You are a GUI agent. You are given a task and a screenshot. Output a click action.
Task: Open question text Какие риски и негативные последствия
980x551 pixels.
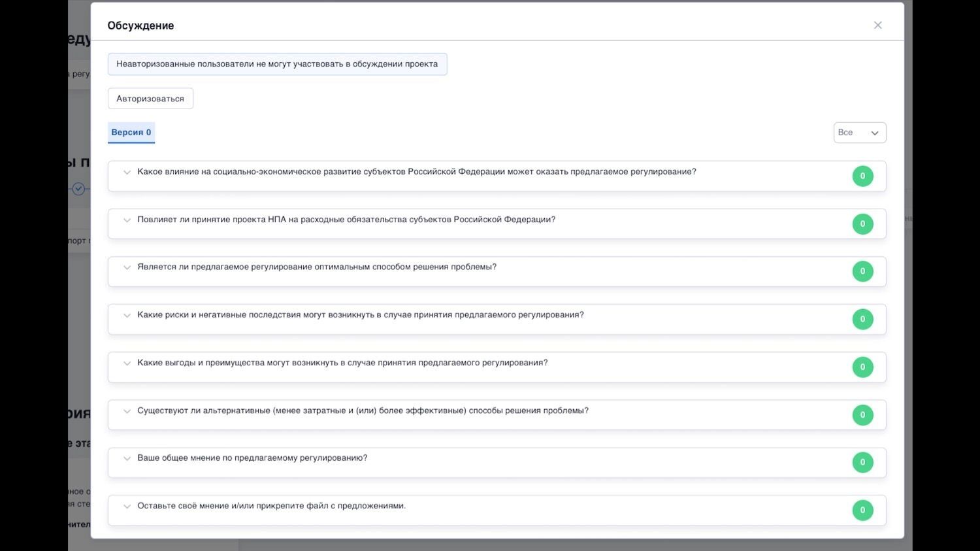[361, 314]
